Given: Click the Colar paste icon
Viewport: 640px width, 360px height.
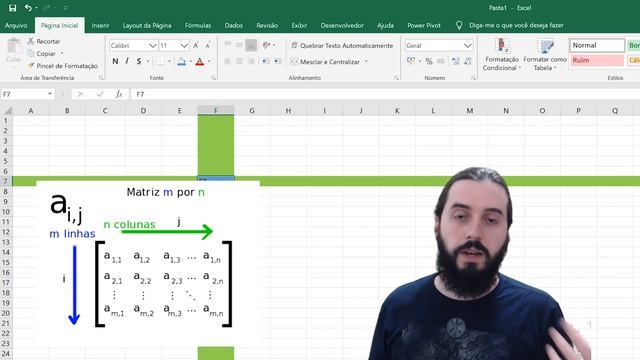Looking at the screenshot, I should [14, 46].
